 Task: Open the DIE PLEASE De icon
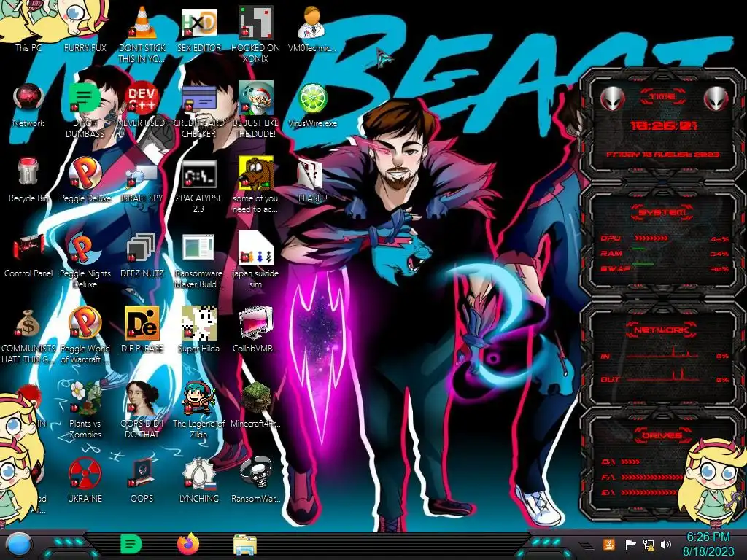(142, 323)
